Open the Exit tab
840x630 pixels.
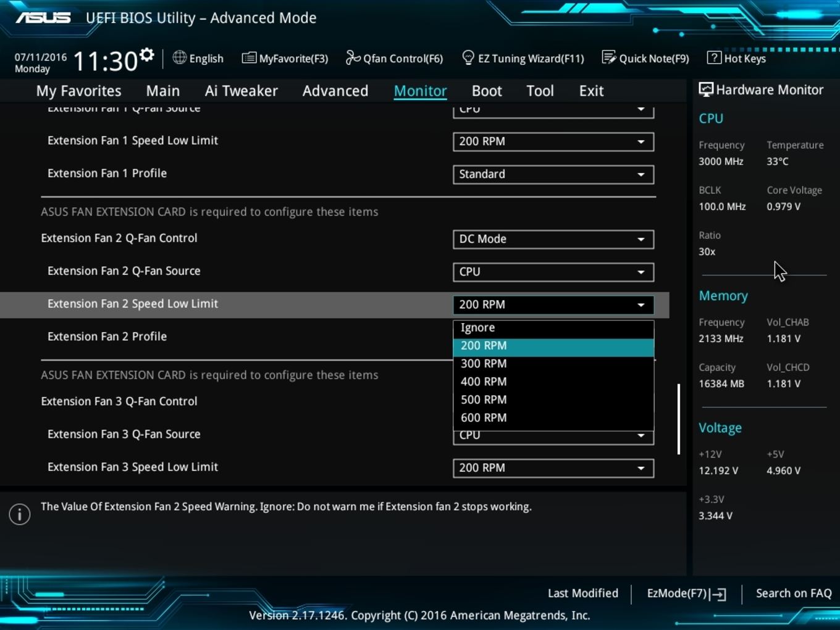click(591, 91)
